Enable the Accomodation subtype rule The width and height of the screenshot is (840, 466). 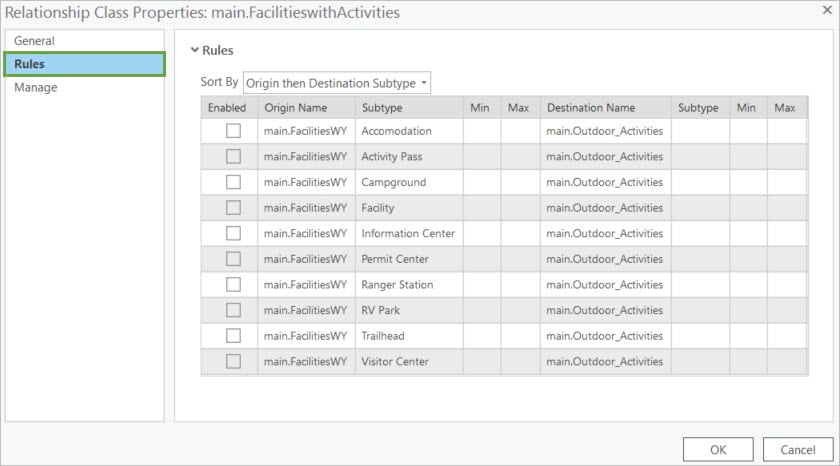click(x=233, y=131)
